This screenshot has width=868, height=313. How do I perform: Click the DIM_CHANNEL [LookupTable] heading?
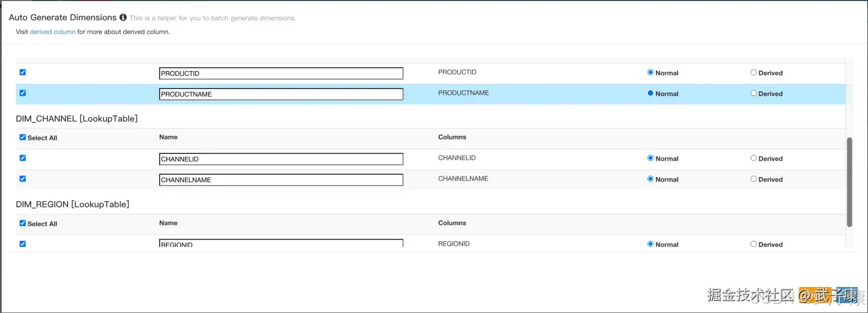[76, 119]
